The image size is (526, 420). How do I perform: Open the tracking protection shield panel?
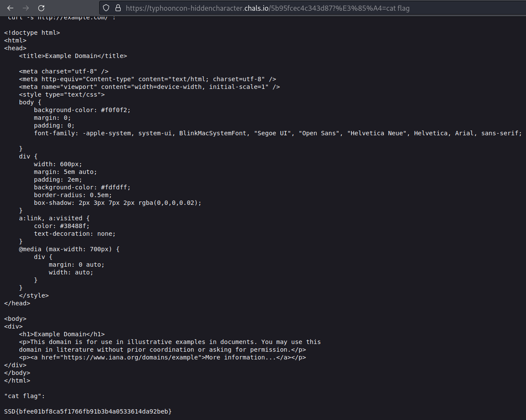106,8
